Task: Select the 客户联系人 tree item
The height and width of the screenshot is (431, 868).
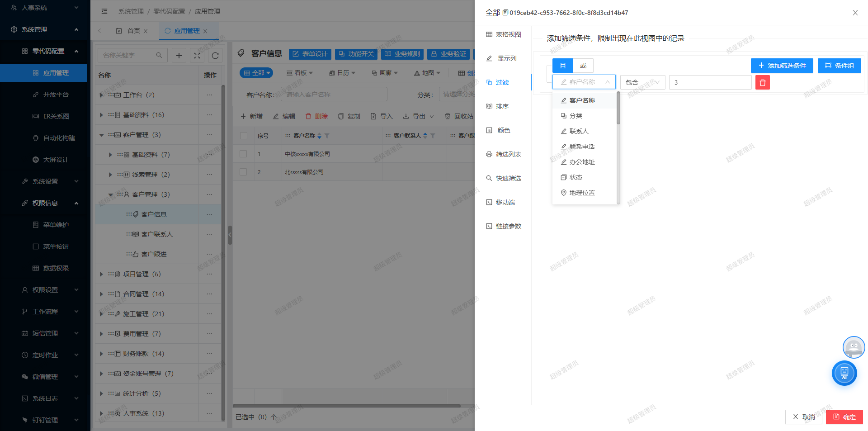Action: click(x=157, y=234)
